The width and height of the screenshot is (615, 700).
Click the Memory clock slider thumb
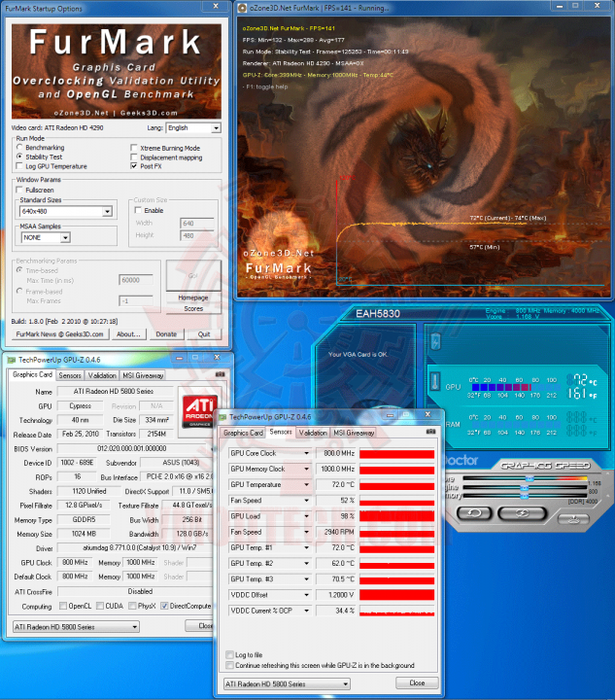click(525, 496)
